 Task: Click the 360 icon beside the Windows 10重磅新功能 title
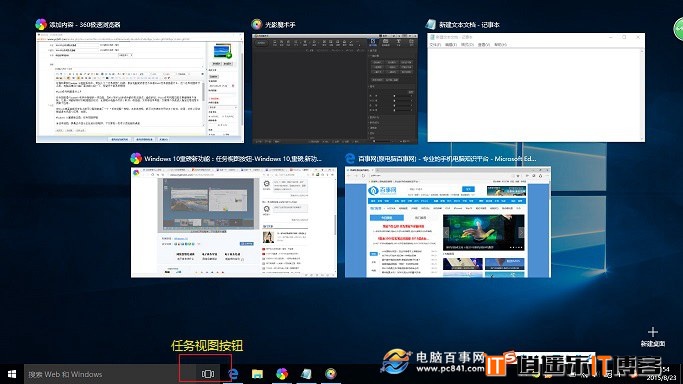[x=136, y=158]
